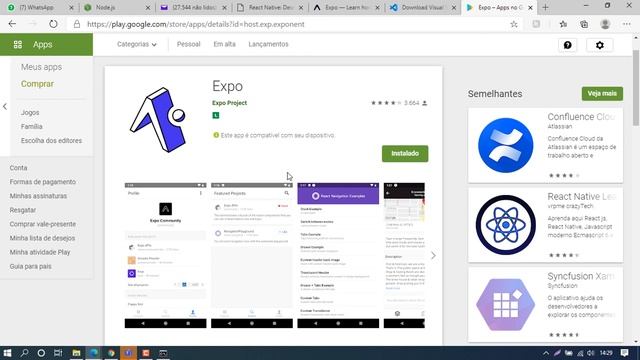Open Minha atividade Play link
Image resolution: width=640 pixels, height=360 pixels.
(40, 252)
